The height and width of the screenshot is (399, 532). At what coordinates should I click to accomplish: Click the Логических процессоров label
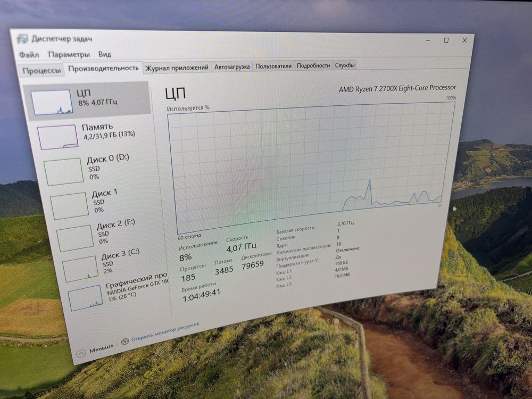303,249
